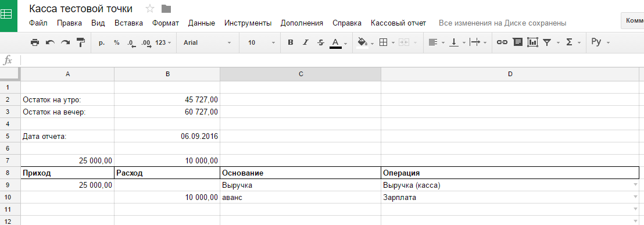Select the "Основание" header cell

pyautogui.click(x=300, y=173)
